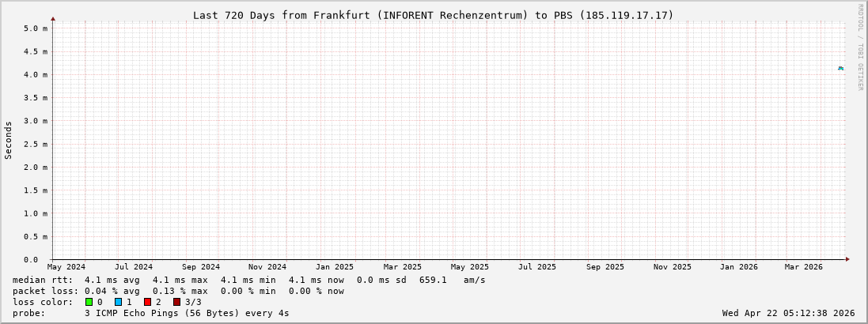
Task: Click the dark red 3/3 loss swatch
Action: 176,302
